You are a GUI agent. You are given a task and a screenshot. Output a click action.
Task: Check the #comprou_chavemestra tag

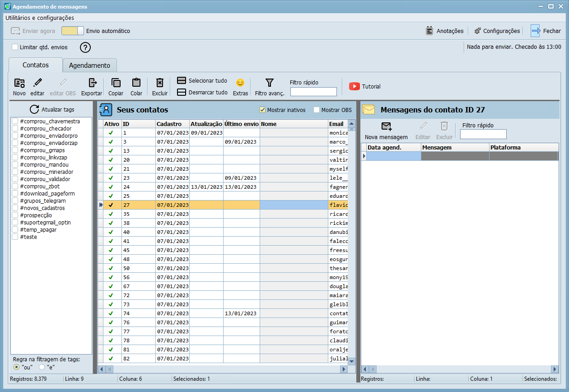tap(15, 121)
